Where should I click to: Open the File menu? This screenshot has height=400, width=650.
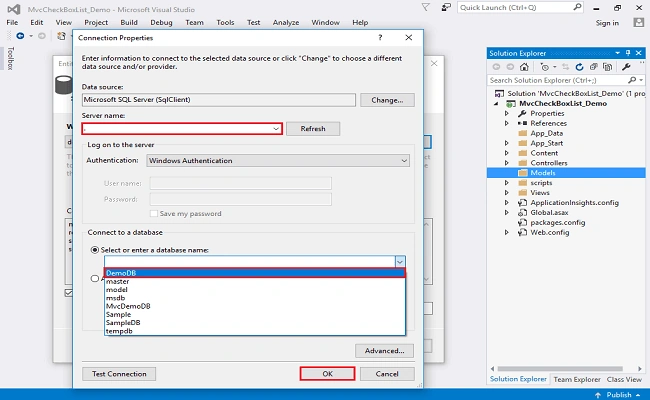tap(12, 22)
